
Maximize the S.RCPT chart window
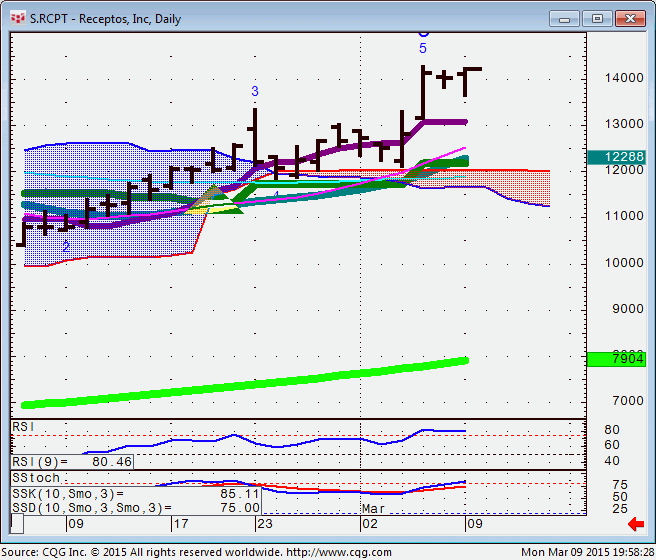tap(597, 19)
